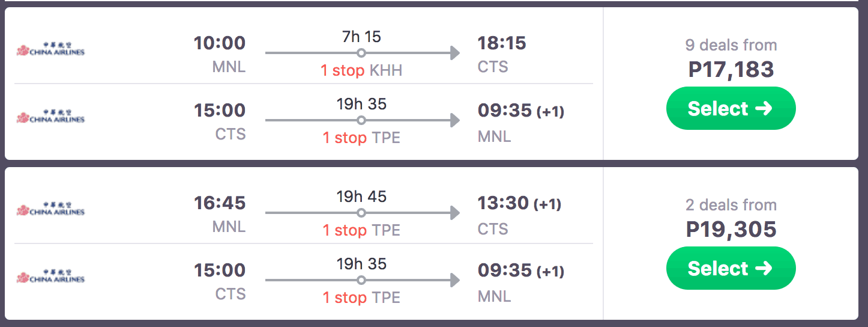Viewport: 868px width, 327px height.
Task: Click the 16:45 MNL departure time
Action: point(220,203)
